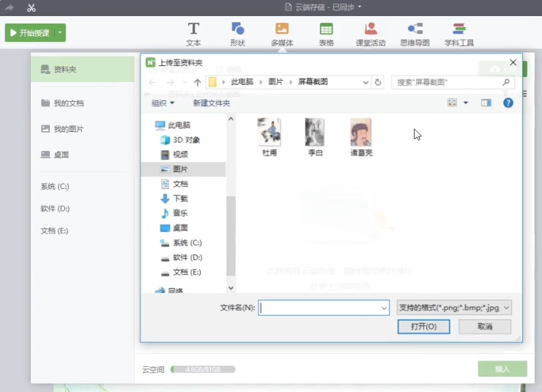Click the 取消 cancel button
The width and height of the screenshot is (542, 392).
pos(485,327)
